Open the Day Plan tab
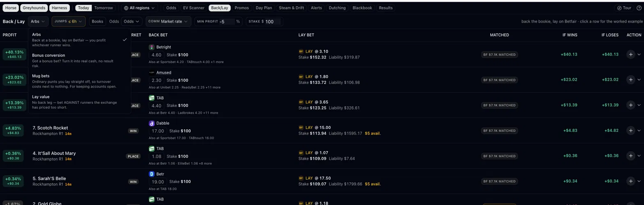The image size is (644, 205). [264, 8]
